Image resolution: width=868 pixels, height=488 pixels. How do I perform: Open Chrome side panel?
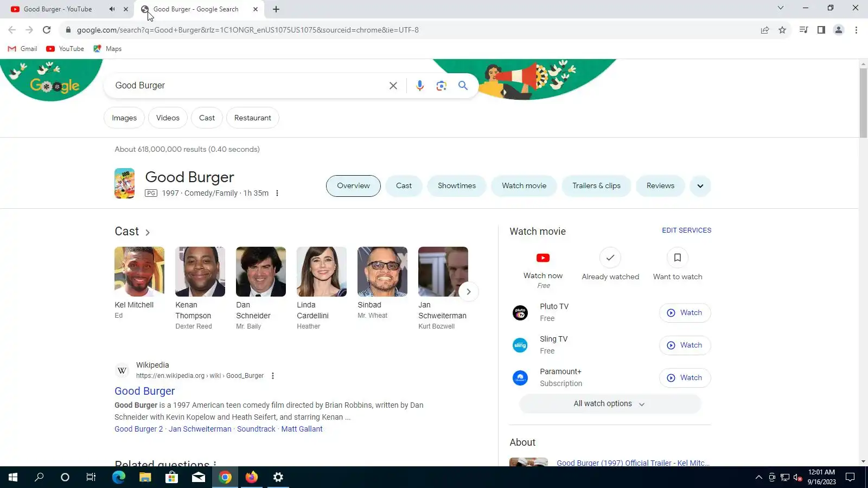click(821, 30)
